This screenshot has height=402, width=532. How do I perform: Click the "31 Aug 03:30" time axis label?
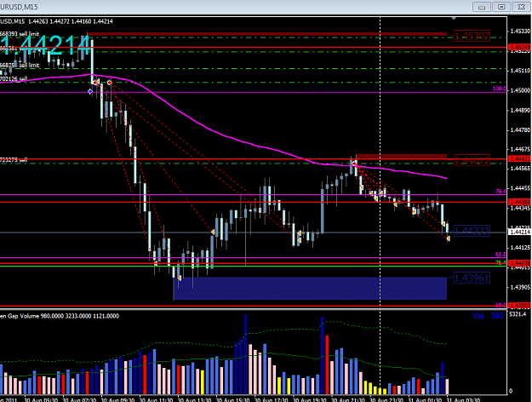point(463,399)
